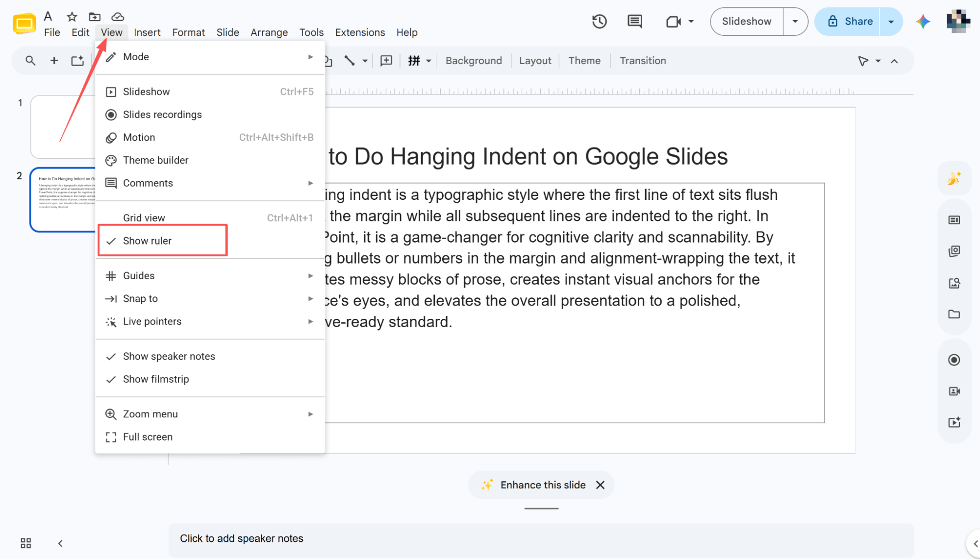Choose Full screen menu entry
This screenshot has height=560, width=980.
point(210,437)
